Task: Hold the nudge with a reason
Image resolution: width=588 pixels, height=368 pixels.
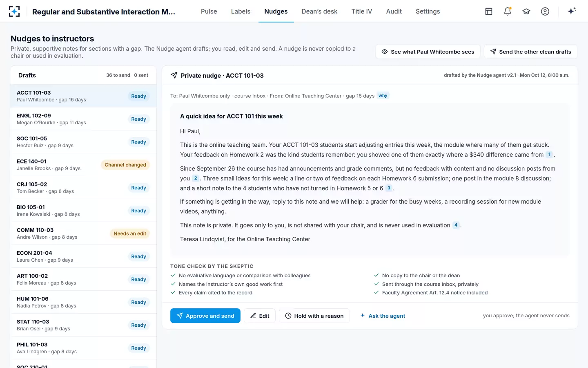Action: click(x=314, y=316)
